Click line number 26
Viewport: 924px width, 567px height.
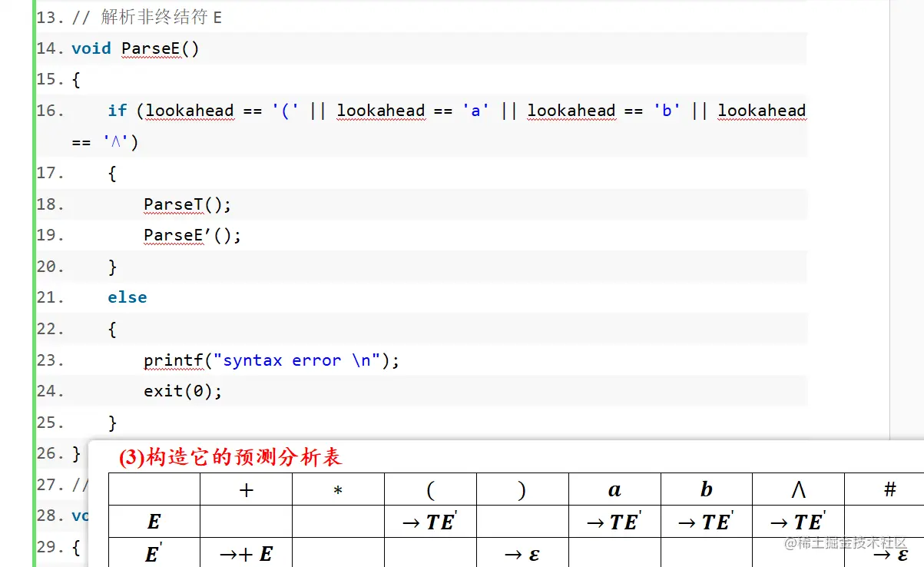51,453
